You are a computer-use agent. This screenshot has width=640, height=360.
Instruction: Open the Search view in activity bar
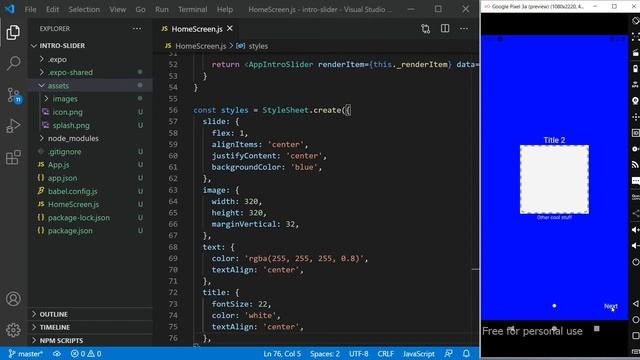click(13, 63)
